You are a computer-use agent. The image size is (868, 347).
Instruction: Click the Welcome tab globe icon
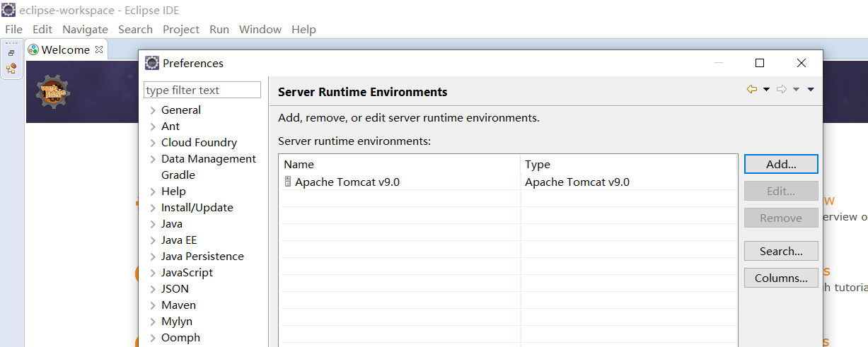(33, 49)
